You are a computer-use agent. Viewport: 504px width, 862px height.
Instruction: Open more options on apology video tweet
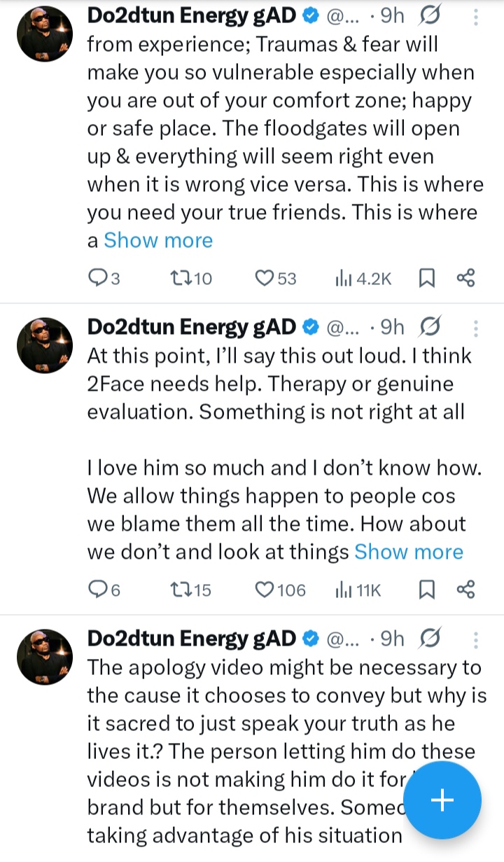(477, 640)
